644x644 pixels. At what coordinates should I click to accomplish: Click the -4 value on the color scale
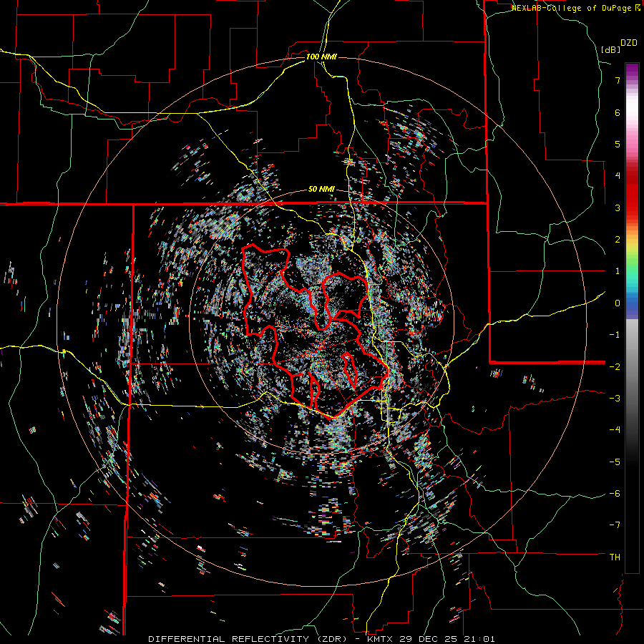[615, 430]
